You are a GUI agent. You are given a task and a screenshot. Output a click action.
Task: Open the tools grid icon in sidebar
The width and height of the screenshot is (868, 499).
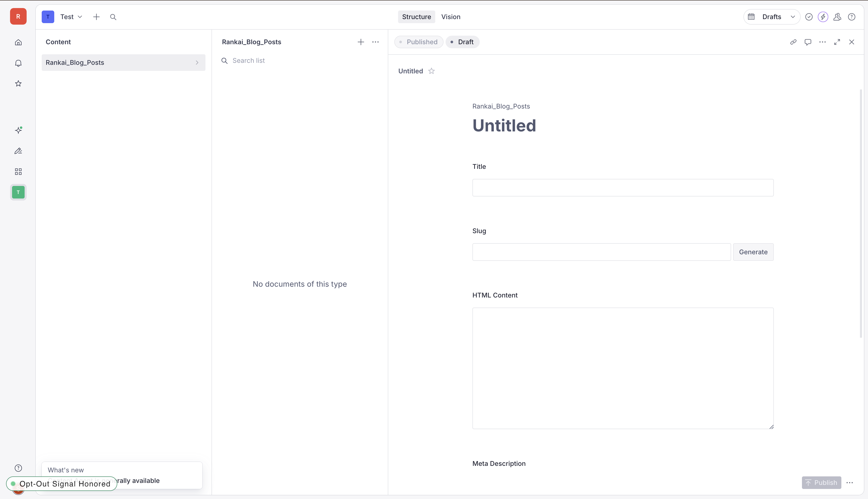pyautogui.click(x=18, y=171)
